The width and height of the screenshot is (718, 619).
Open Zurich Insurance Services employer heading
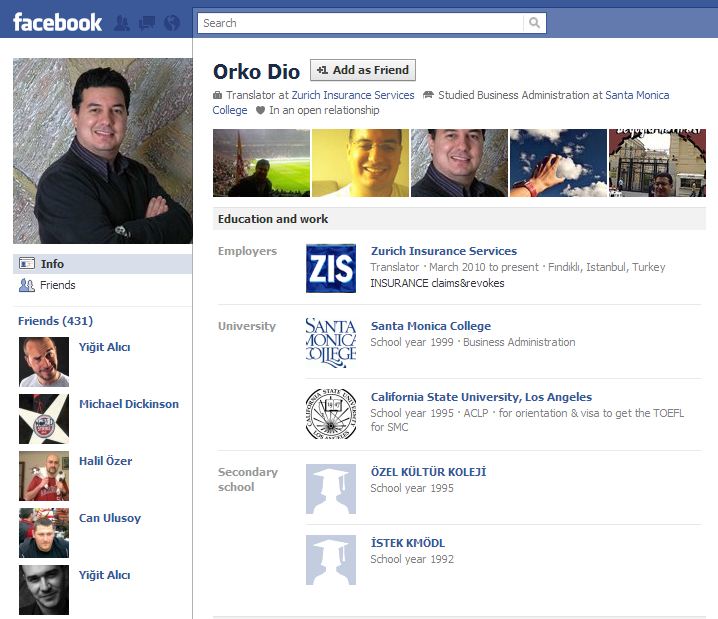click(444, 251)
